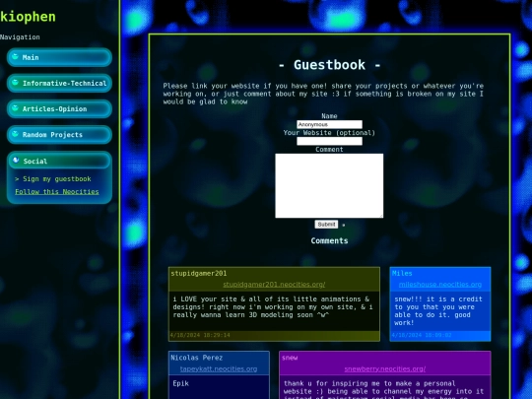Collapse the Social navigation section
The width and height of the screenshot is (532, 399).
point(59,161)
